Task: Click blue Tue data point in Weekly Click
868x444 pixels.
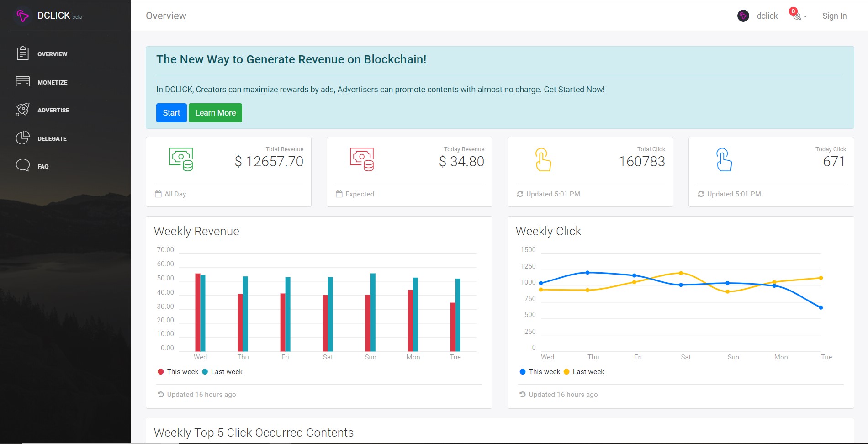Action: click(821, 307)
